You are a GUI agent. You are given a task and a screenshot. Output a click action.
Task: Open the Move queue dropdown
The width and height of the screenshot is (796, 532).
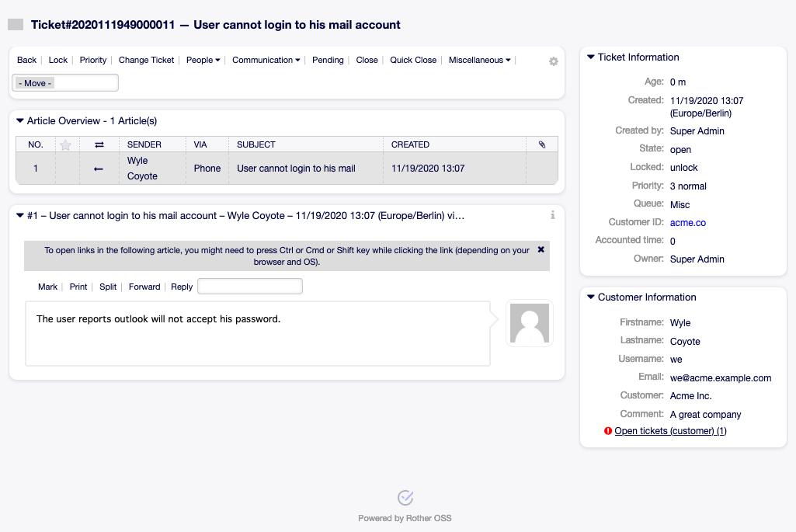65,83
